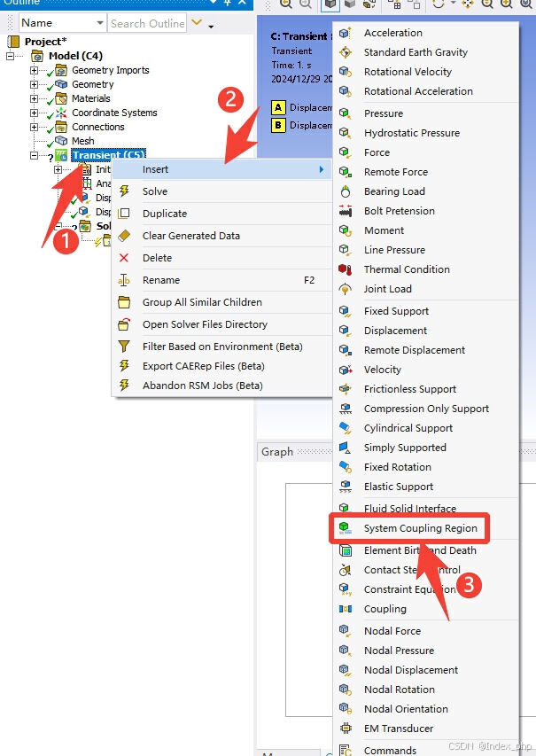The height and width of the screenshot is (756, 536).
Task: Insert a Hydrostatic Pressure load
Action: (426, 133)
